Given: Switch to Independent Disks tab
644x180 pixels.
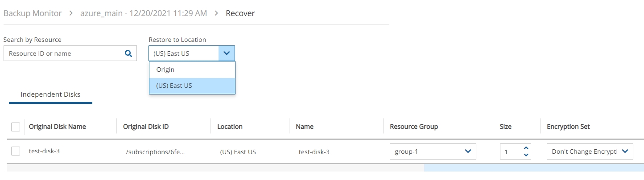Looking at the screenshot, I should point(50,94).
